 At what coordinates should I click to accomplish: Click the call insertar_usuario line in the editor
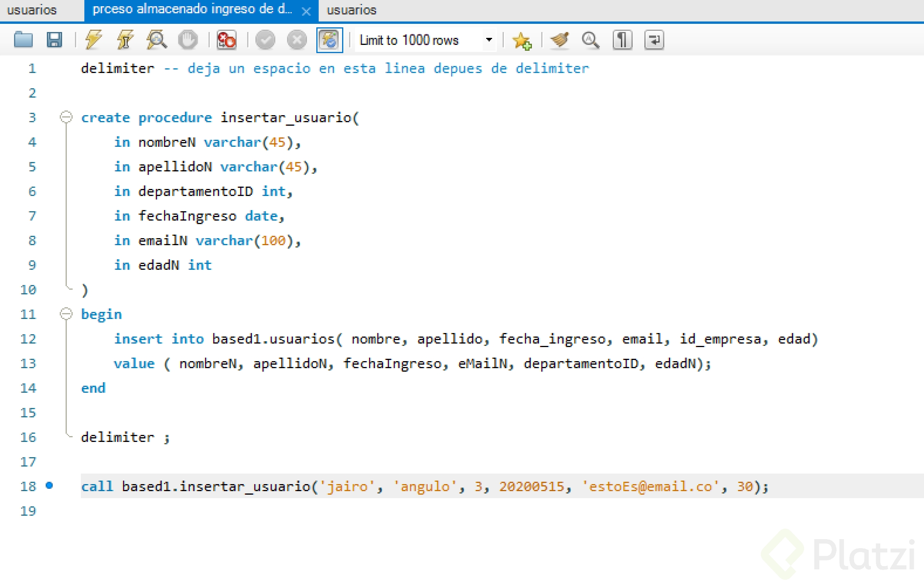[x=424, y=486]
